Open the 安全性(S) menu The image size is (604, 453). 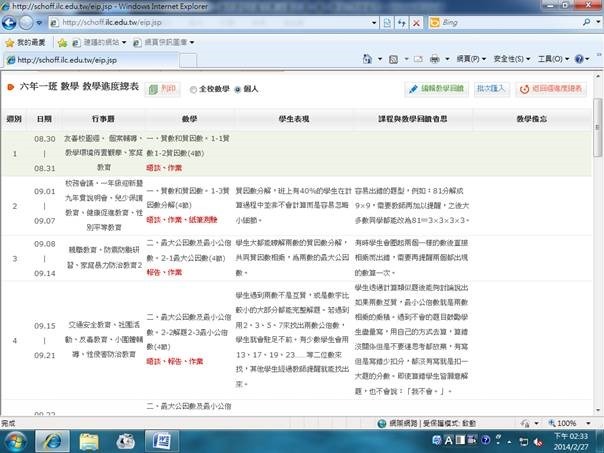pyautogui.click(x=512, y=59)
